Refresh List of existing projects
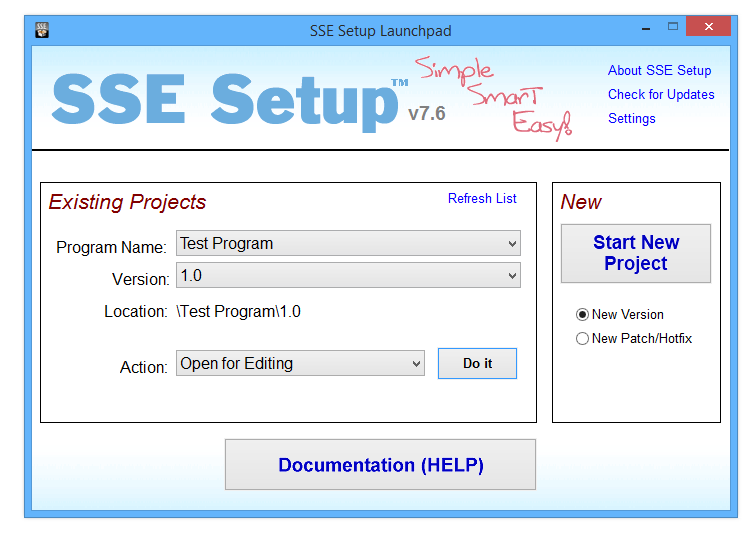This screenshot has height=535, width=751. pyautogui.click(x=482, y=198)
